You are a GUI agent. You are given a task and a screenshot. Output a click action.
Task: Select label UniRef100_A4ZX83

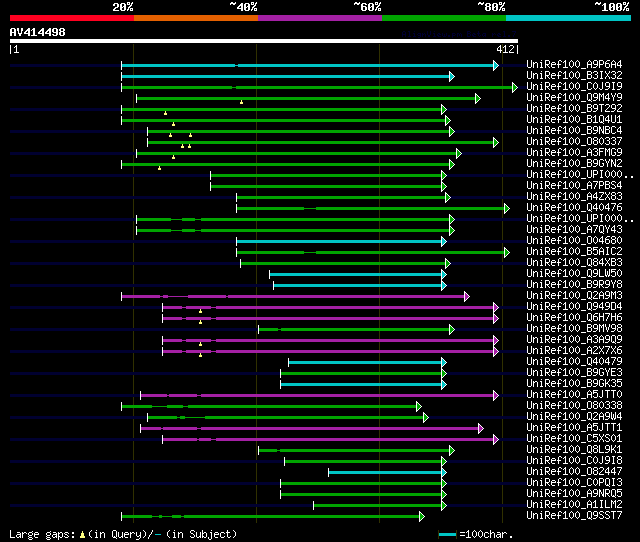574,197
